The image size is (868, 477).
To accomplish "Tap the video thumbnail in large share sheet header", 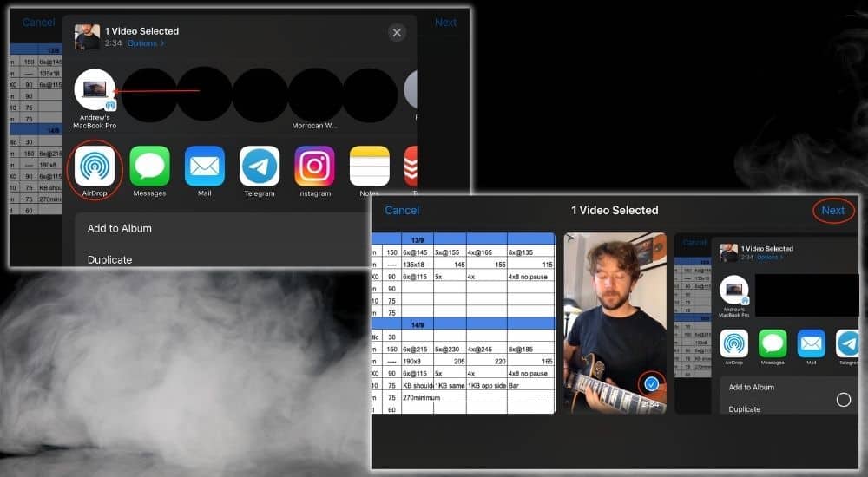I will 88,37.
